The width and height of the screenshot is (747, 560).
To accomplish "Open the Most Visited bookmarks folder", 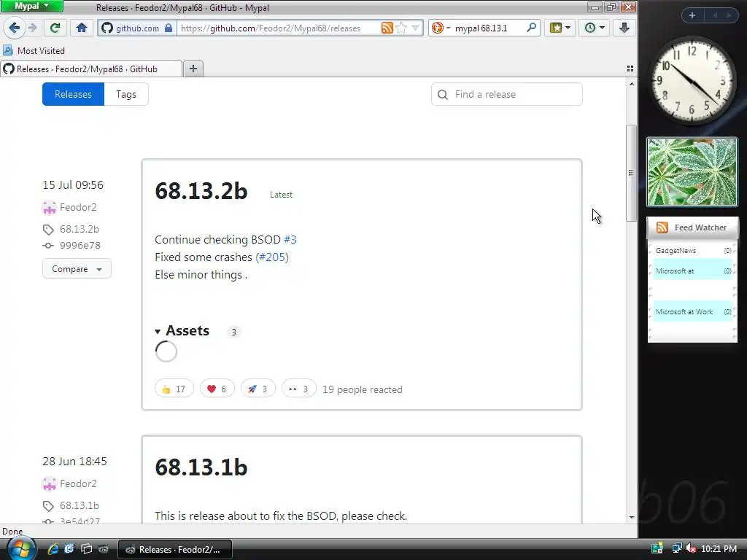I will 34,50.
